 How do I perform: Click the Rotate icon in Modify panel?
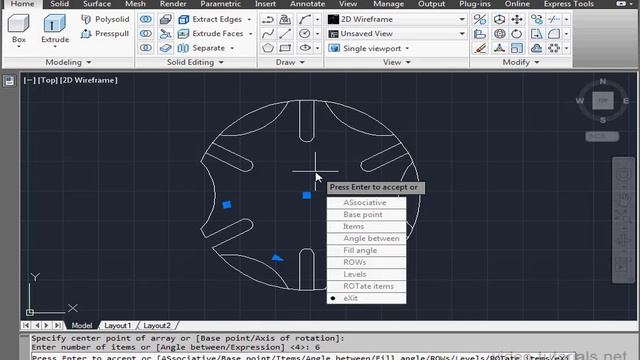(x=517, y=33)
